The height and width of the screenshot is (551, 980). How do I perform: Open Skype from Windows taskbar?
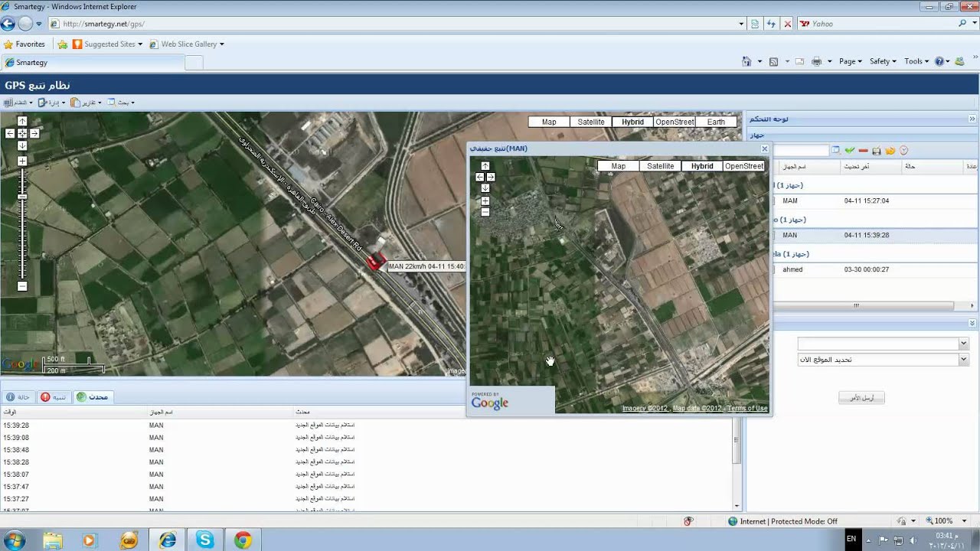pos(204,540)
